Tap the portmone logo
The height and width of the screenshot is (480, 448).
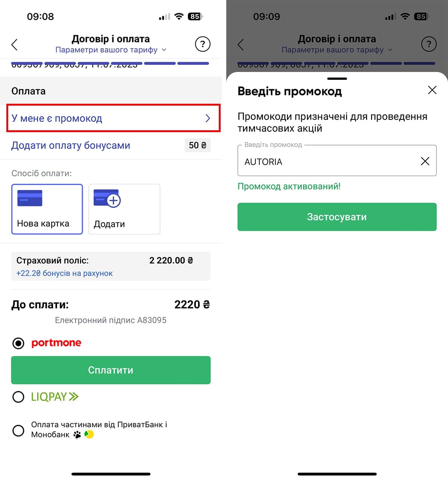56,343
